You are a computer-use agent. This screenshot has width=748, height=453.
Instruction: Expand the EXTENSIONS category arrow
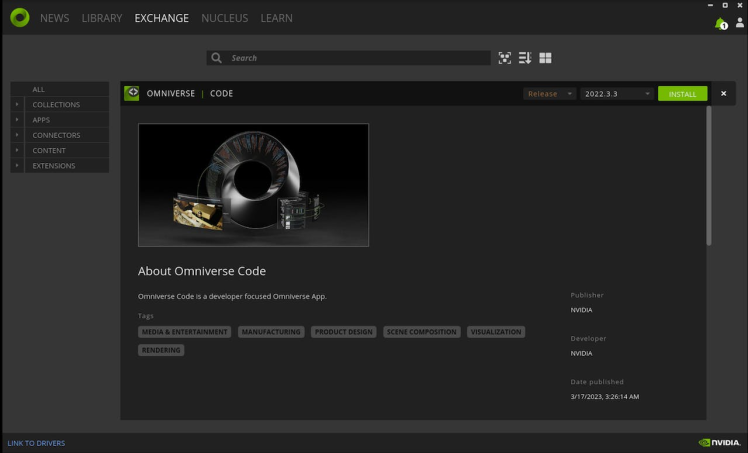point(17,165)
